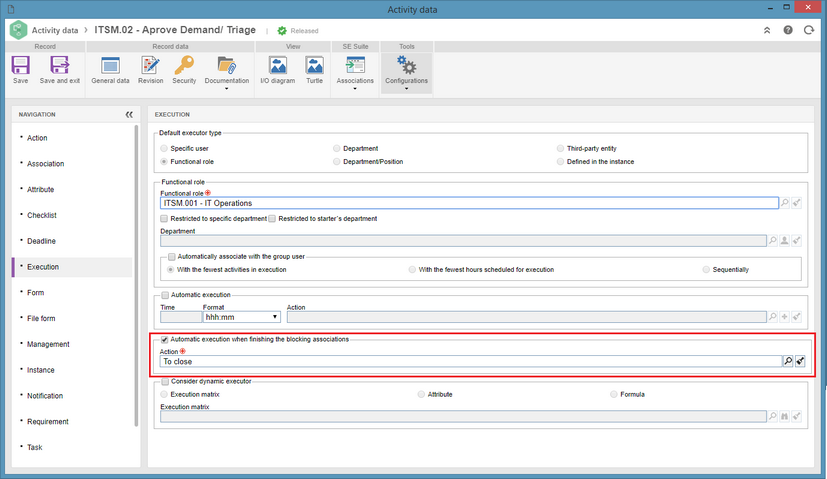The image size is (827, 479).
Task: Search action for blocking associations
Action: point(788,361)
